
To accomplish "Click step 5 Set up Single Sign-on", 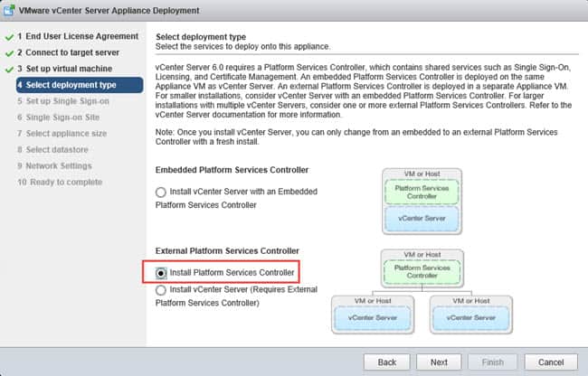I will (x=63, y=101).
